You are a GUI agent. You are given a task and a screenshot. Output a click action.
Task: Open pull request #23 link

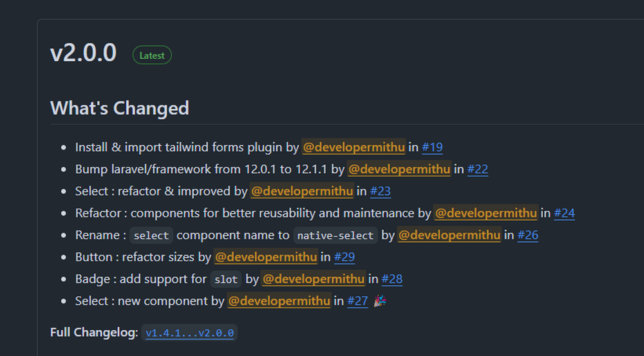pyautogui.click(x=380, y=191)
